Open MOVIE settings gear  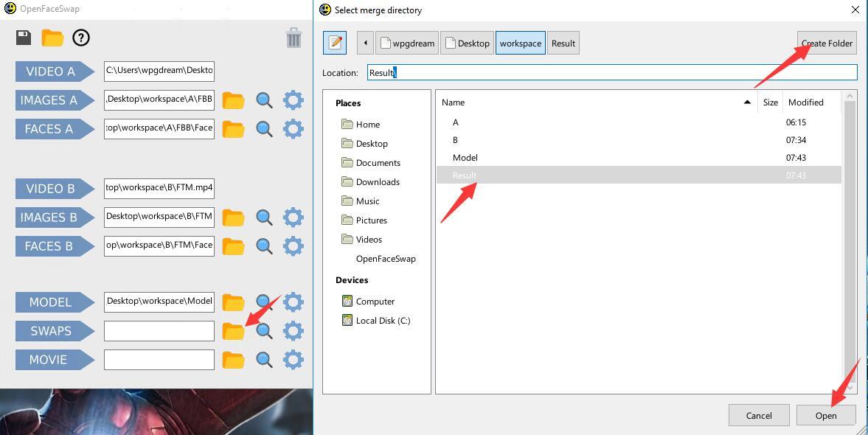(x=293, y=360)
